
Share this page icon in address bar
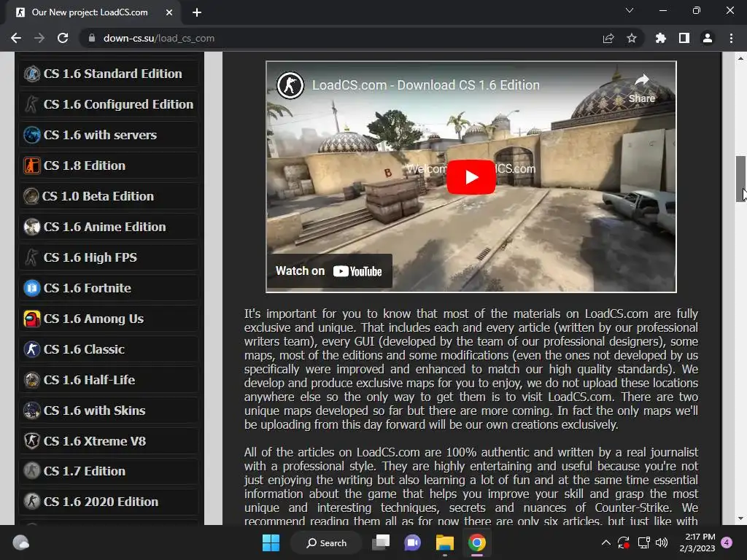[x=608, y=38]
